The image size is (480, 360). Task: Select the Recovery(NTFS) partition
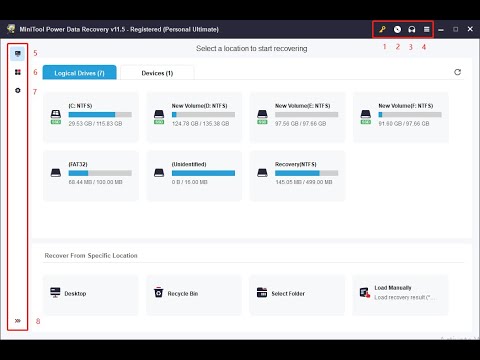[297, 176]
